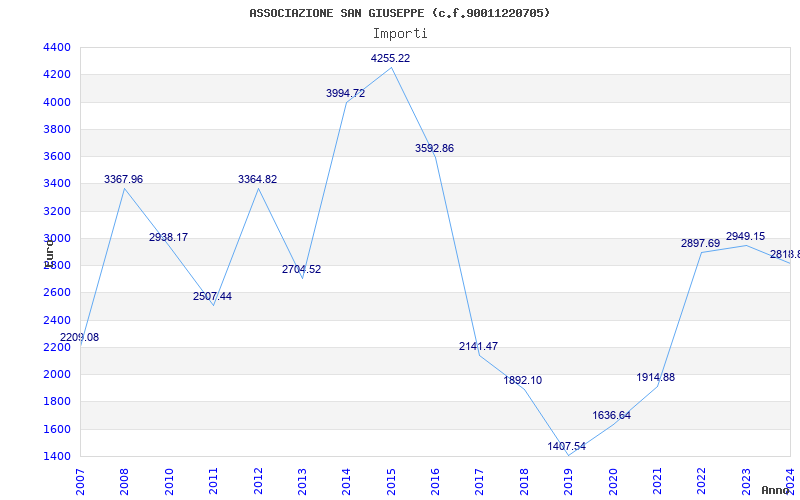Select the 2141.47 data label
Image resolution: width=800 pixels, height=500 pixels.
point(478,346)
